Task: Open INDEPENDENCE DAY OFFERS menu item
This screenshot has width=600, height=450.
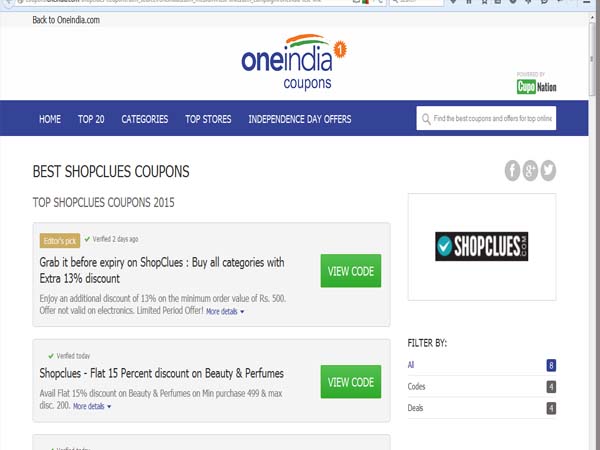Action: point(300,120)
